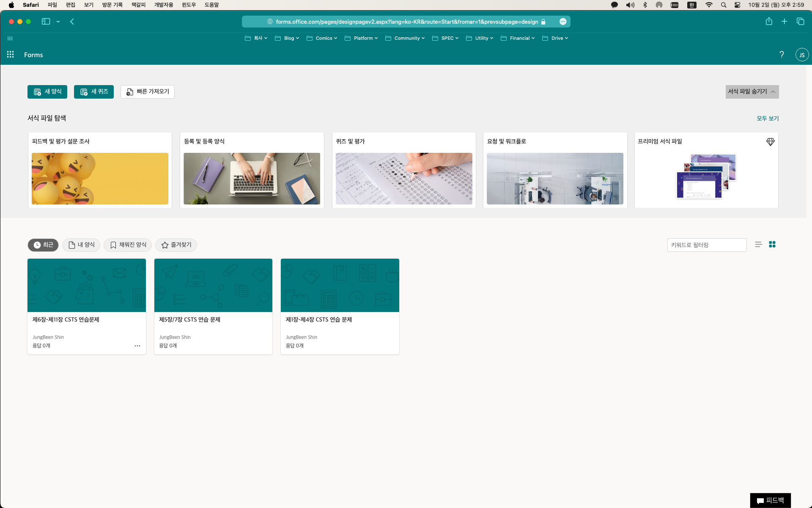Click the 키워드로 필터링 filter field
The width and height of the screenshot is (812, 508).
[706, 245]
